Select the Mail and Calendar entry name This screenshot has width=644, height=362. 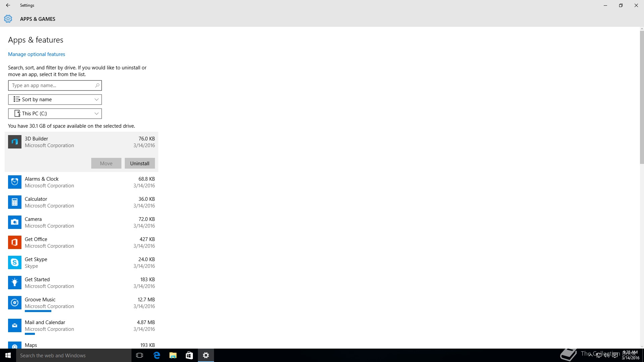(45, 322)
